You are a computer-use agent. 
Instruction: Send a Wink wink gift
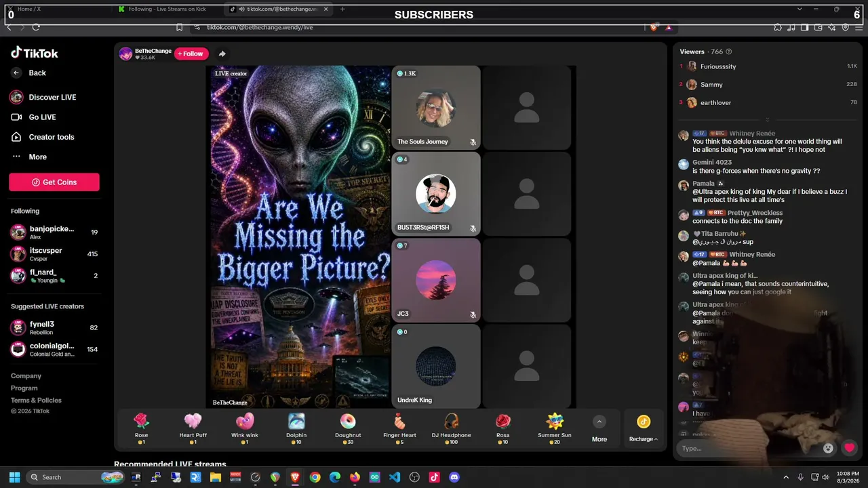point(245,428)
